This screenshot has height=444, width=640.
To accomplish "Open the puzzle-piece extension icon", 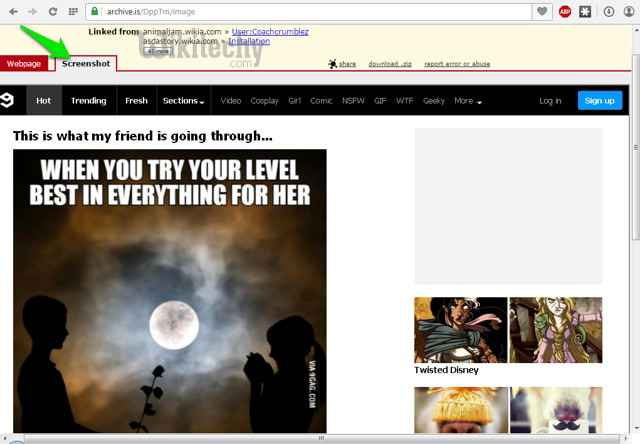I will pos(585,11).
